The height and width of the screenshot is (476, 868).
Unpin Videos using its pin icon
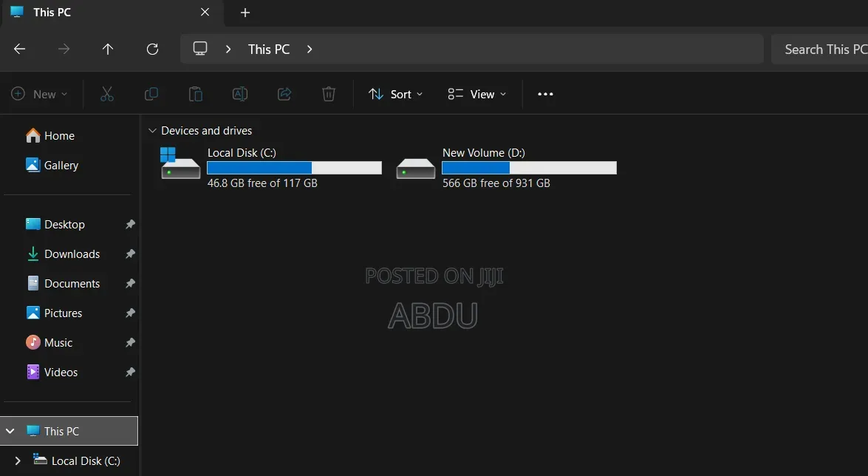point(130,373)
